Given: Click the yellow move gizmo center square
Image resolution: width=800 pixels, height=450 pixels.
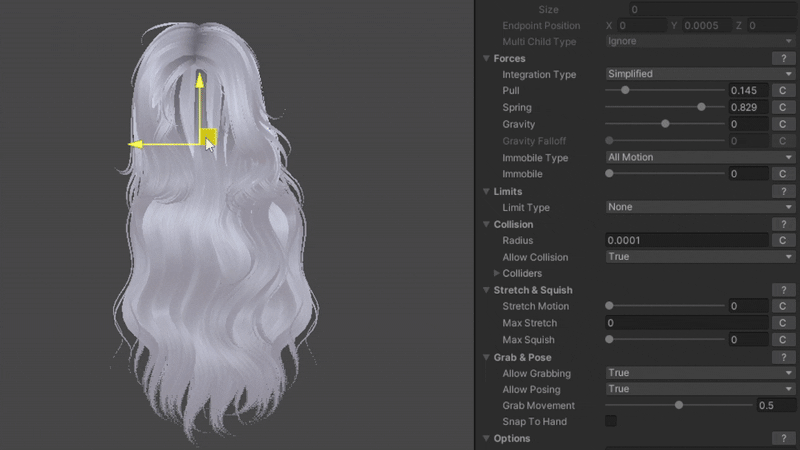Looking at the screenshot, I should click(x=208, y=137).
